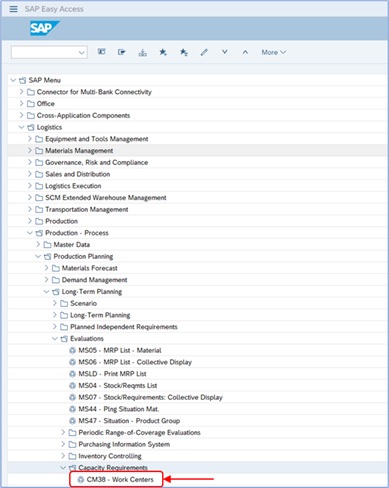Viewport: 389px width, 488px height.
Task: Collapse the Production - Process node
Action: point(30,233)
